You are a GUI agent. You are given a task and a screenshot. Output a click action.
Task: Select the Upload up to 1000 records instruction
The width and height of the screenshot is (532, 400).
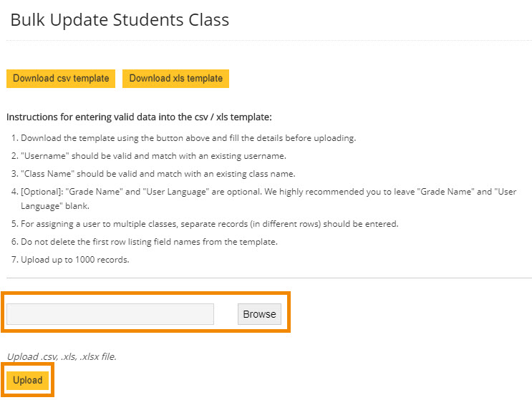(74, 260)
